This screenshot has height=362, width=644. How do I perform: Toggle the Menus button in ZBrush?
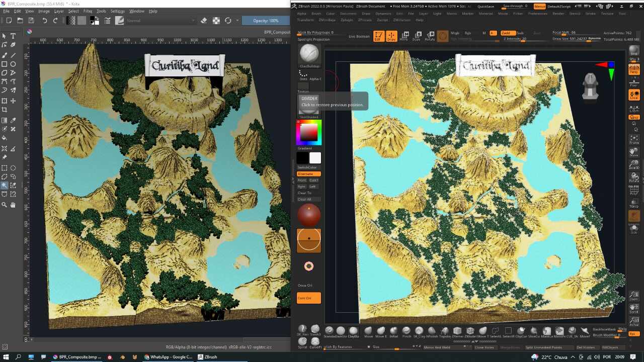tap(539, 6)
